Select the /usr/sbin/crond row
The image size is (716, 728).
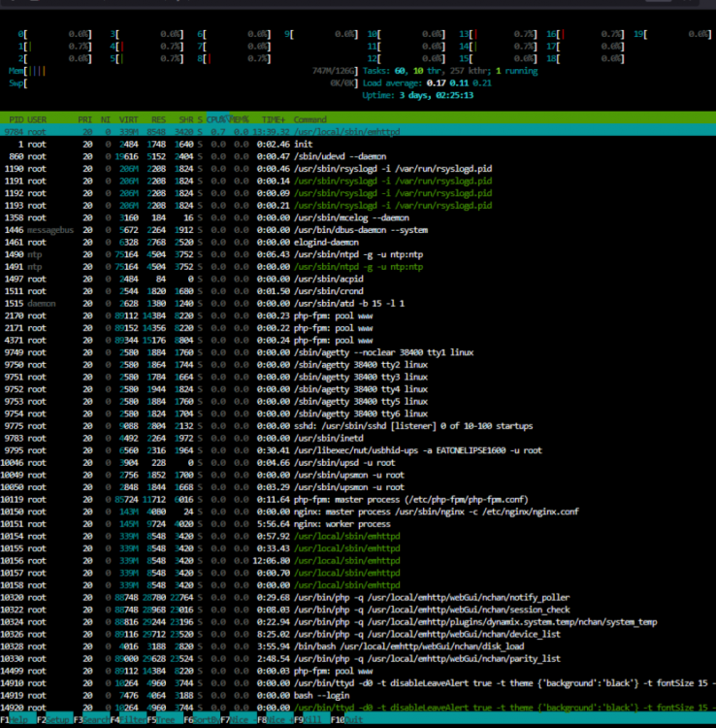(x=358, y=291)
